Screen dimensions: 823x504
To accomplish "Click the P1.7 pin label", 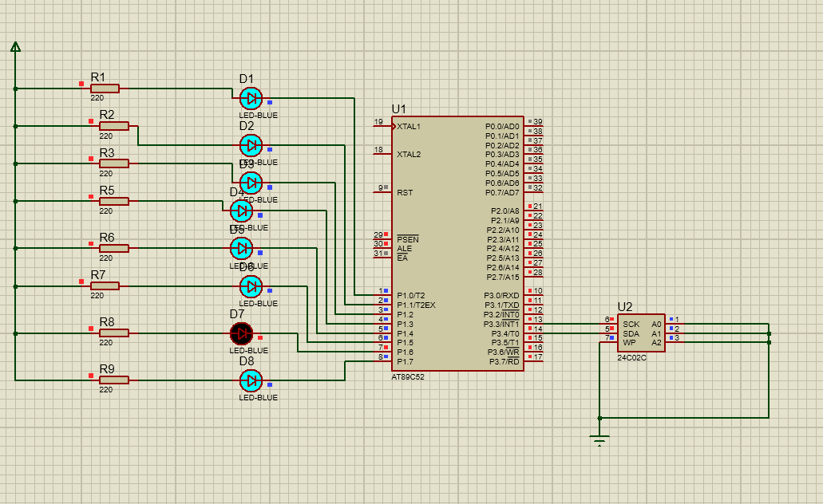I will (405, 362).
